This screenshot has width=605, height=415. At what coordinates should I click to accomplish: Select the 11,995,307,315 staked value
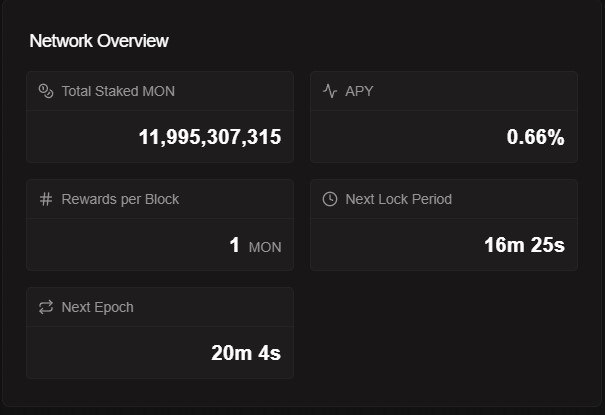[x=210, y=137]
